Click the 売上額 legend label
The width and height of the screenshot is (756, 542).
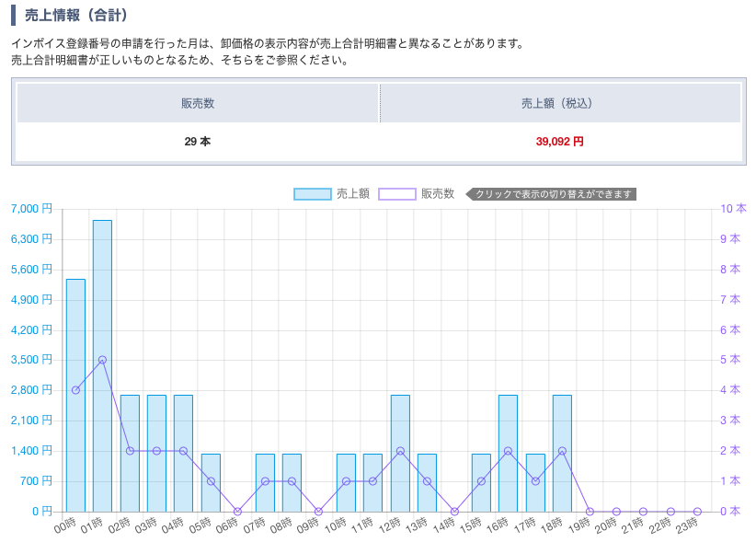[353, 194]
